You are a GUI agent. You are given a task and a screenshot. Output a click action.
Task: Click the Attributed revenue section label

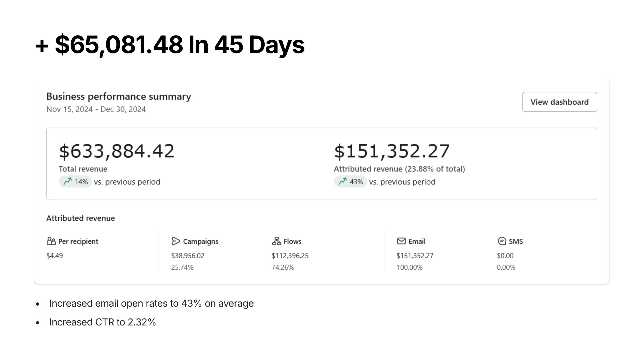tap(80, 218)
